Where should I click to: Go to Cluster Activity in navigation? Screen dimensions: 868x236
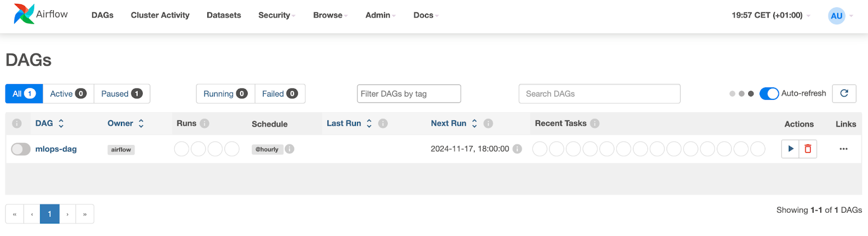pos(160,15)
